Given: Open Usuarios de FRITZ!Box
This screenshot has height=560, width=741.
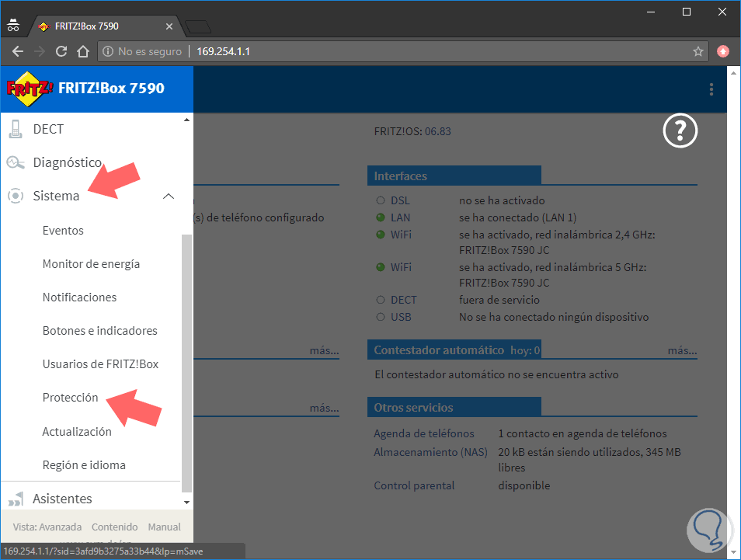Looking at the screenshot, I should coord(100,364).
